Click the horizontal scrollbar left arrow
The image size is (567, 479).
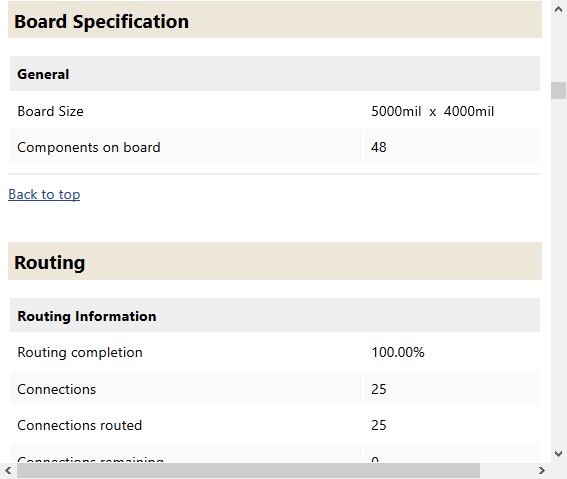(x=8, y=471)
